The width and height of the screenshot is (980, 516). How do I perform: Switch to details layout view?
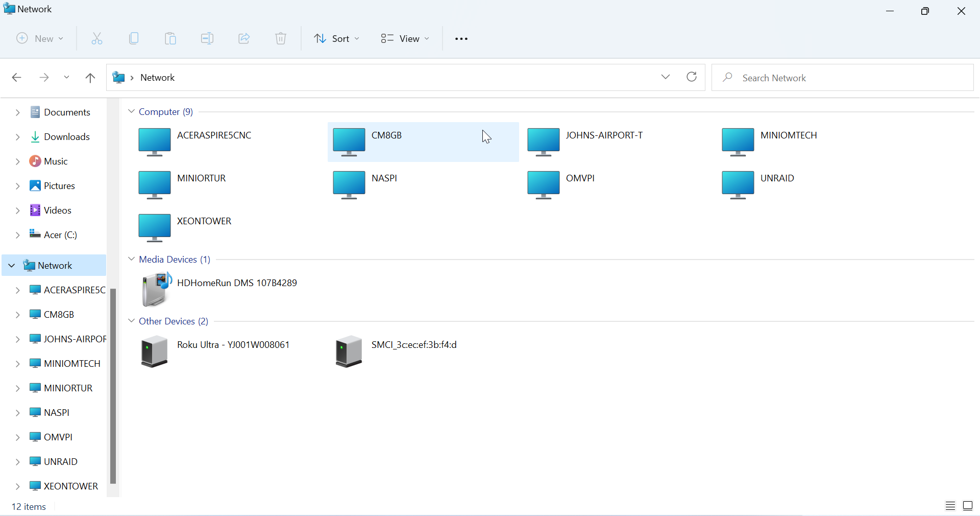[950, 506]
